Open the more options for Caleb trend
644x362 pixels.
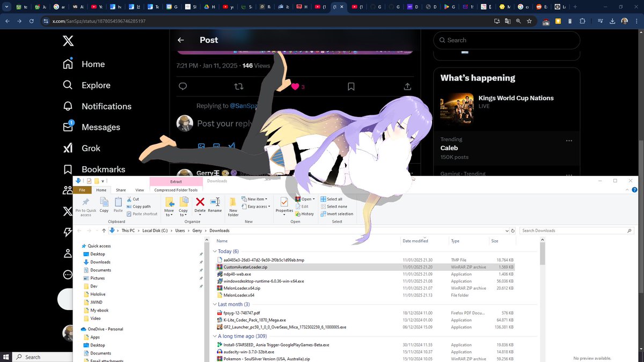(569, 141)
